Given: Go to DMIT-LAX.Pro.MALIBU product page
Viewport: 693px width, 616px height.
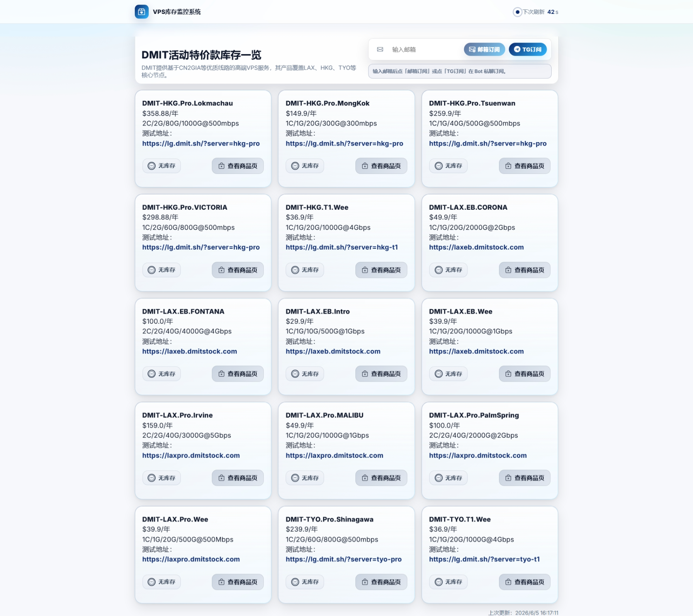Looking at the screenshot, I should click(x=381, y=478).
